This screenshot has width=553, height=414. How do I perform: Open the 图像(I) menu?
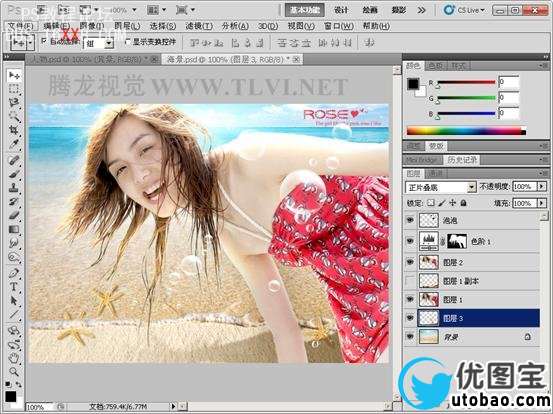(x=91, y=26)
